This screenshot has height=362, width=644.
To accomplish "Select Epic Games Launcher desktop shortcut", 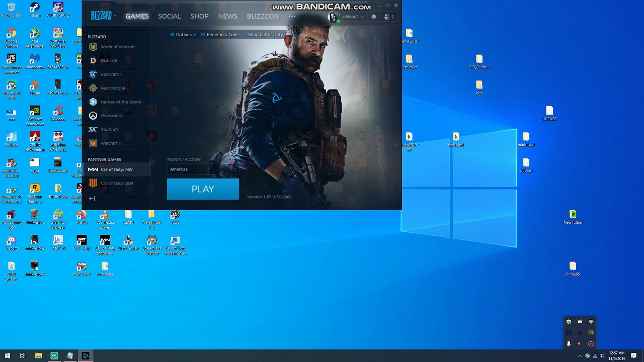I will tap(11, 64).
